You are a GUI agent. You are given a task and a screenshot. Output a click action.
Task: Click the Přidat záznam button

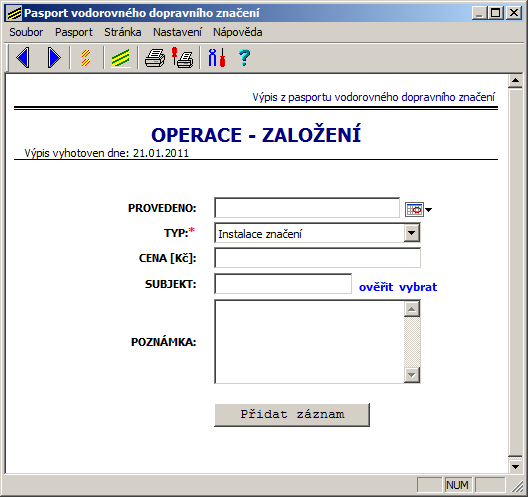(x=292, y=415)
